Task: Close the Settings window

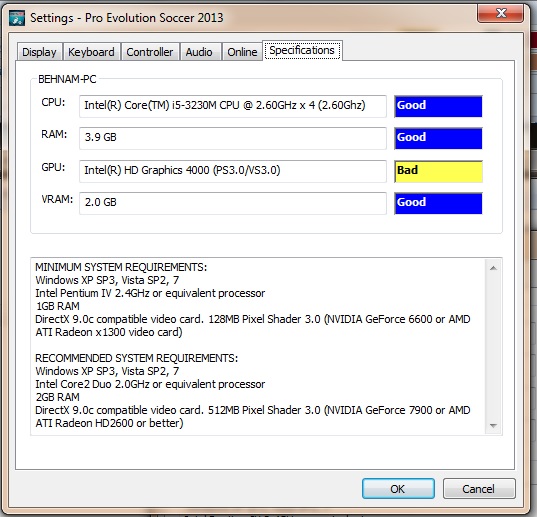Action: click(501, 13)
